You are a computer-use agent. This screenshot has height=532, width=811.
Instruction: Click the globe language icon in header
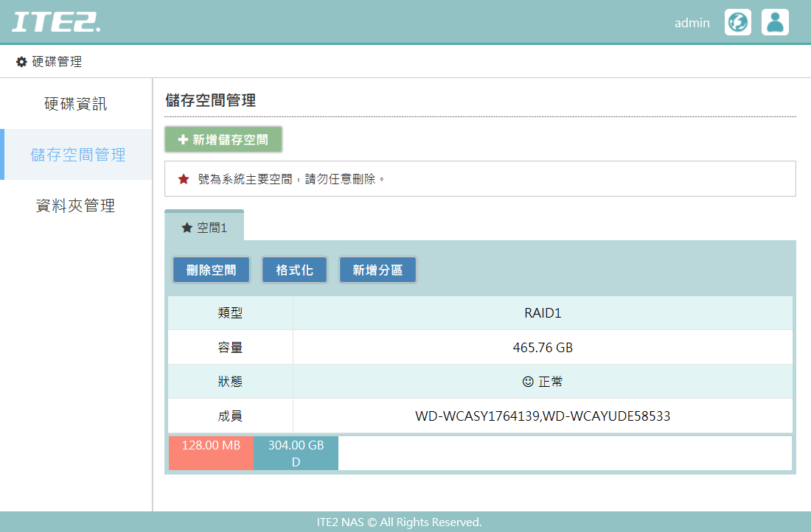pyautogui.click(x=737, y=22)
